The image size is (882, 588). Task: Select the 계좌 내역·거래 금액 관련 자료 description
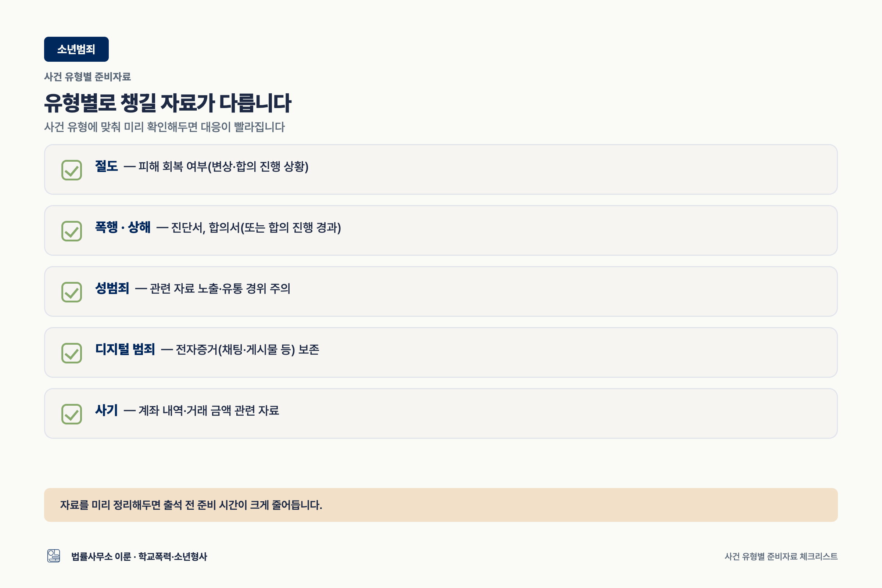[209, 410]
